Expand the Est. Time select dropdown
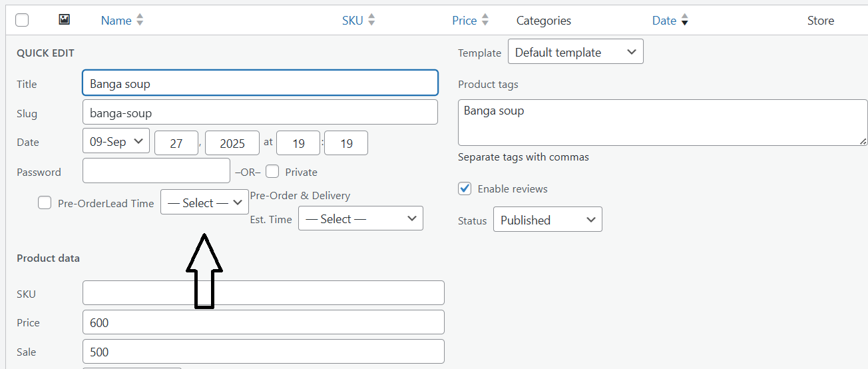 [360, 218]
